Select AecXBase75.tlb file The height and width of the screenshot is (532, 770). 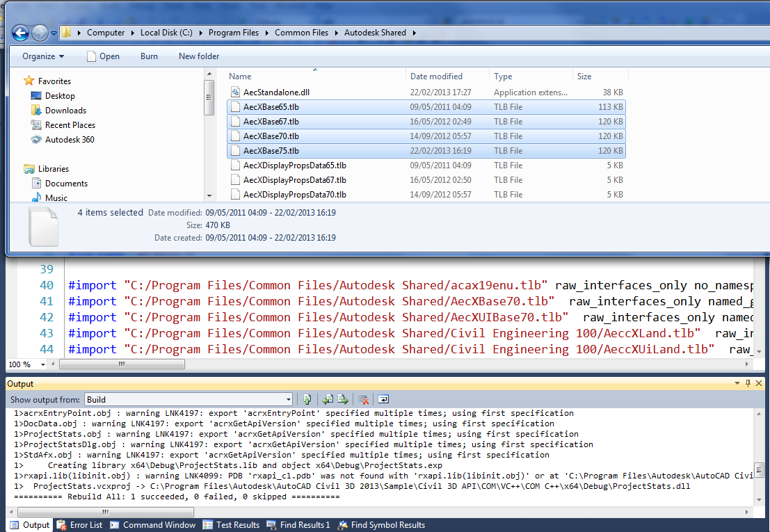point(426,151)
